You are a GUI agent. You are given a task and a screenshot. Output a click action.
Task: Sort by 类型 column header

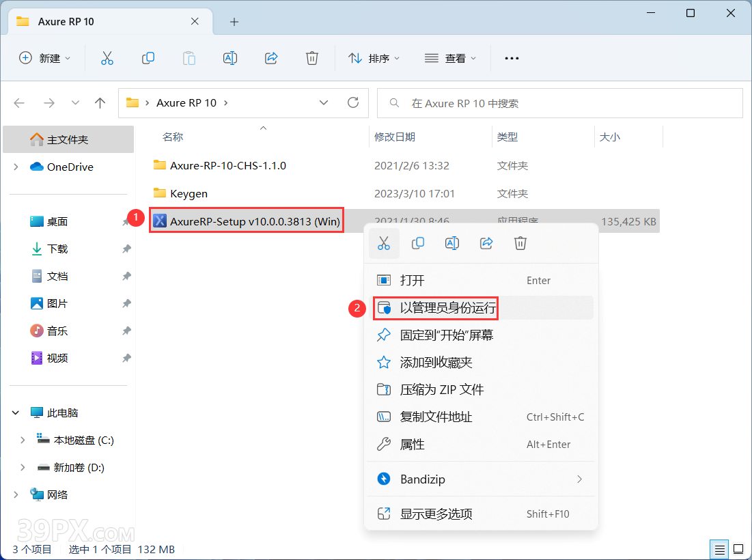point(507,137)
